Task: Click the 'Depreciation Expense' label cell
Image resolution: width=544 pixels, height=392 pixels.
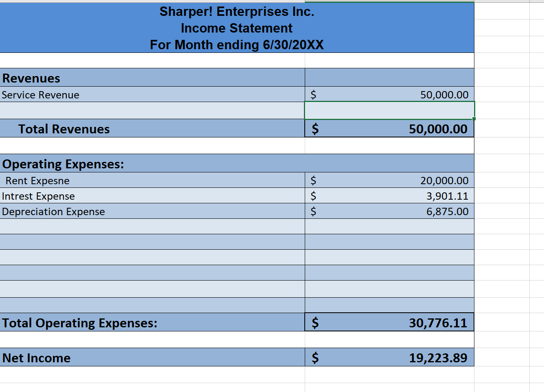Action: [x=152, y=211]
